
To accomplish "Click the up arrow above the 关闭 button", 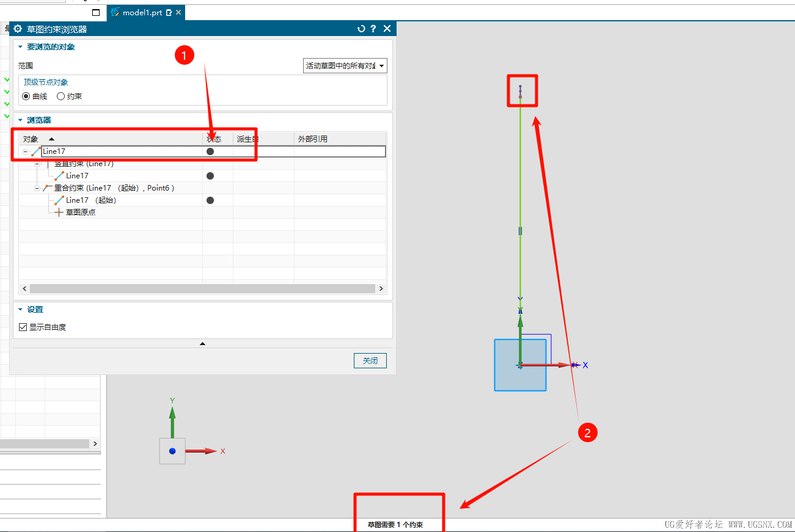I will point(203,344).
